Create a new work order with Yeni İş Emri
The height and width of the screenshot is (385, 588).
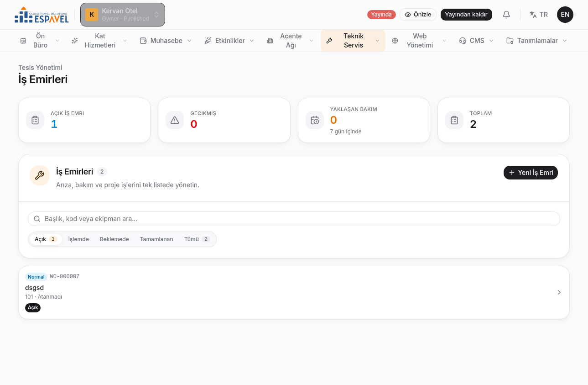tap(531, 173)
